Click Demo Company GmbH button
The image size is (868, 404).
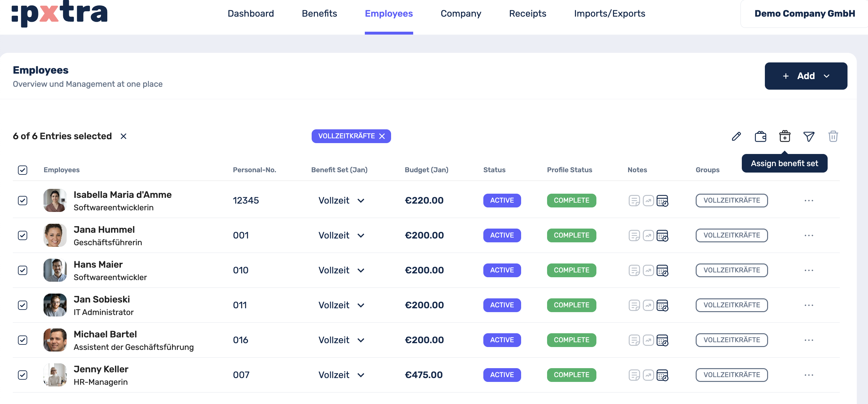tap(804, 13)
